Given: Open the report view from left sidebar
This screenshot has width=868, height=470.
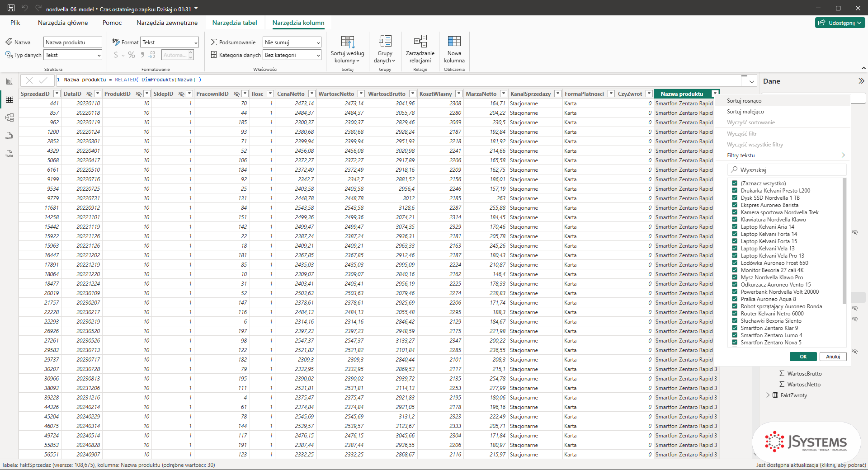Looking at the screenshot, I should 9,81.
